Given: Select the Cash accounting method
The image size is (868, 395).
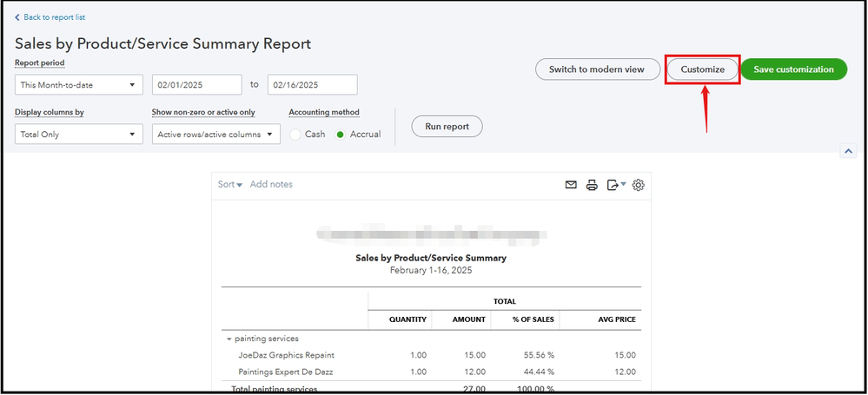Looking at the screenshot, I should [x=296, y=135].
